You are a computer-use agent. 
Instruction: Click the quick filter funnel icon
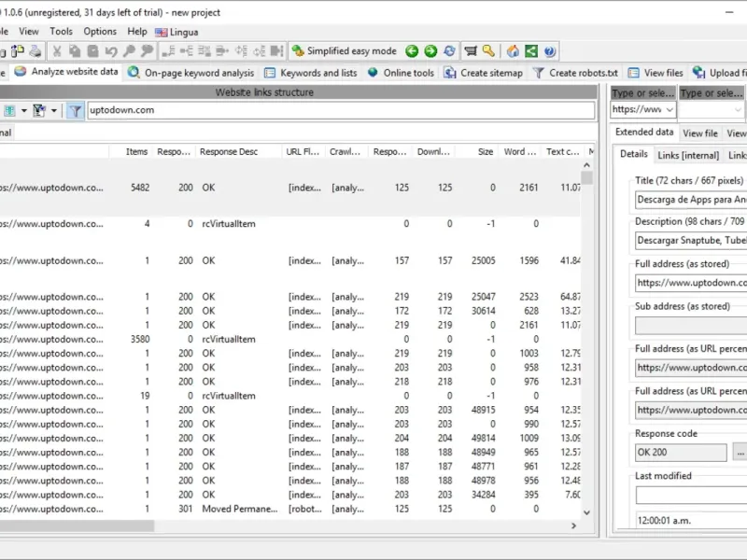coord(76,111)
